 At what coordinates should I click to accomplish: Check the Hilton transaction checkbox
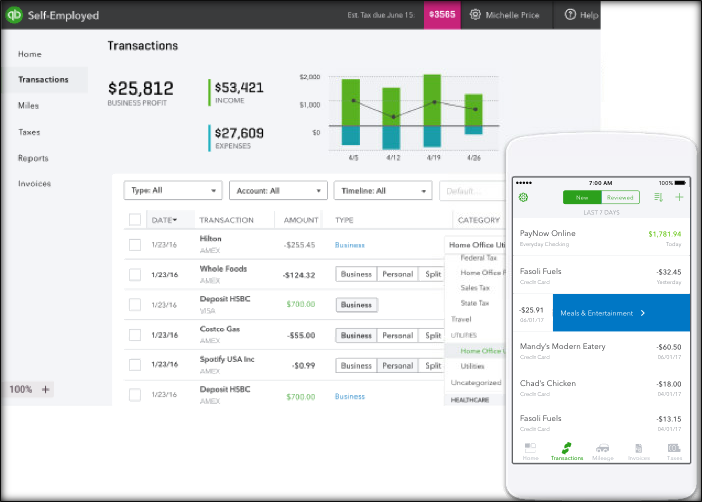pos(135,245)
